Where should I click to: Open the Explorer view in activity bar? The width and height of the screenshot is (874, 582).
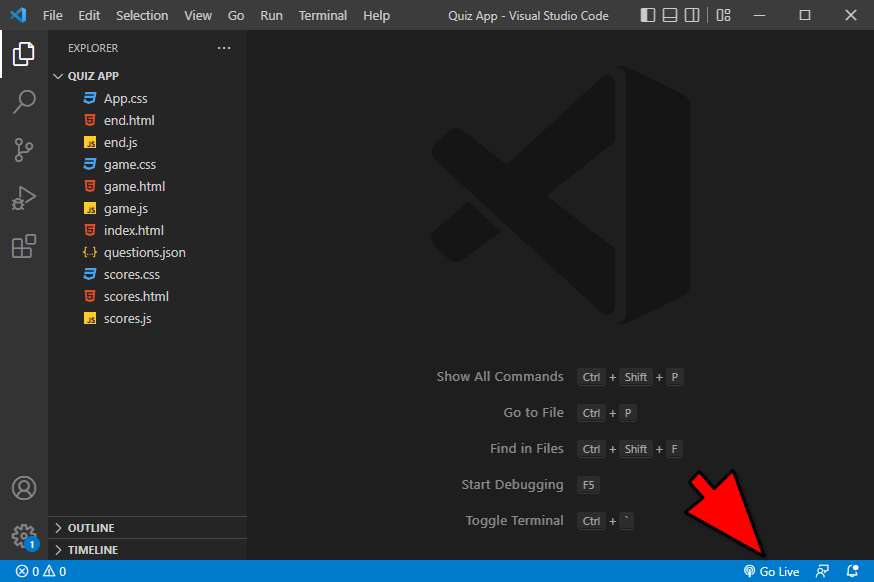pyautogui.click(x=23, y=54)
